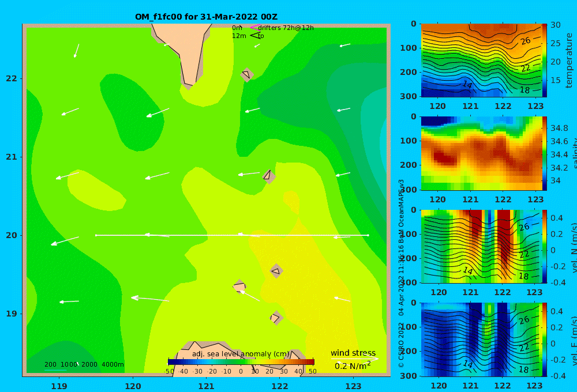Click the '200 1000 2000 4000m' depth legend
The image size is (577, 392).
click(84, 364)
